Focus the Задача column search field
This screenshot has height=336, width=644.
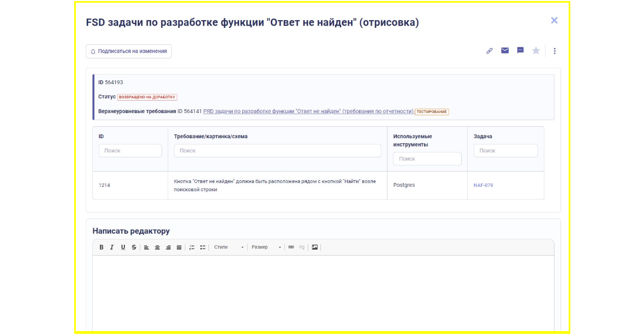[505, 151]
